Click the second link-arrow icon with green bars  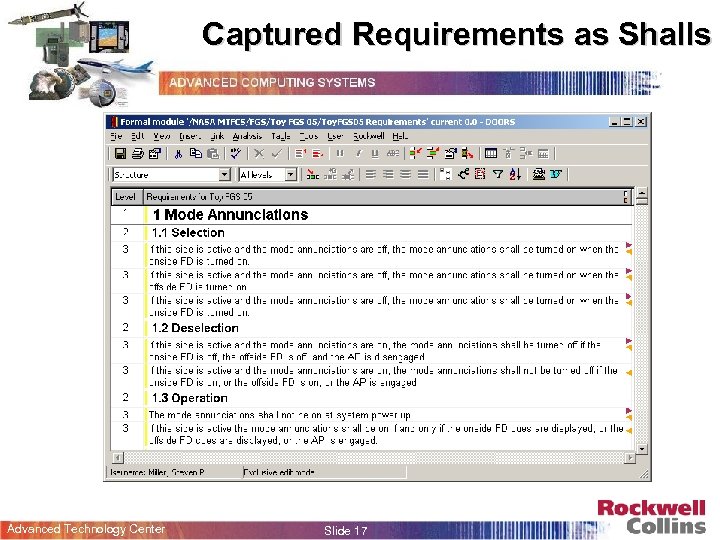tap(433, 153)
